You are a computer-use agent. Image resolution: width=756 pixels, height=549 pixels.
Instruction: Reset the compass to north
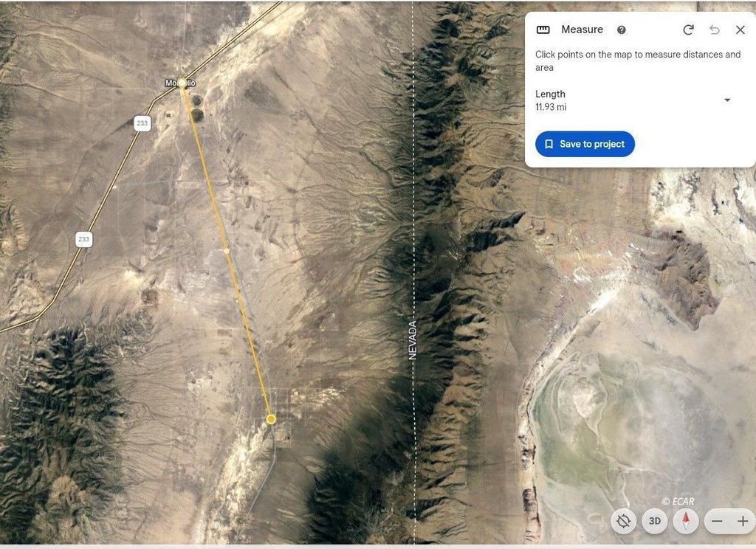coord(686,521)
